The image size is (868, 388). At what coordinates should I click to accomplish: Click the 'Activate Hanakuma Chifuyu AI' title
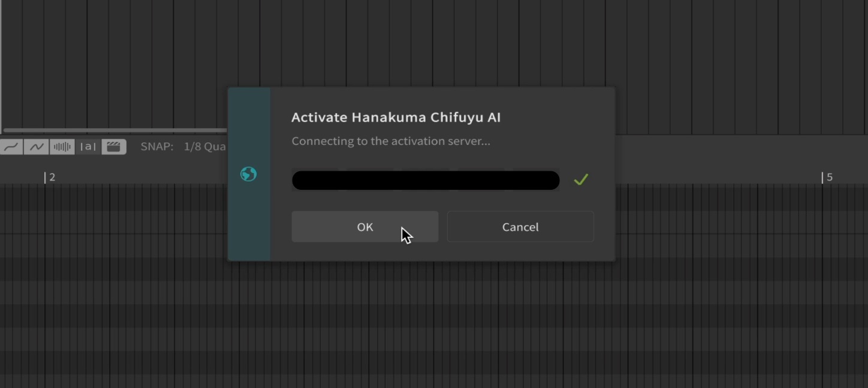tap(396, 117)
